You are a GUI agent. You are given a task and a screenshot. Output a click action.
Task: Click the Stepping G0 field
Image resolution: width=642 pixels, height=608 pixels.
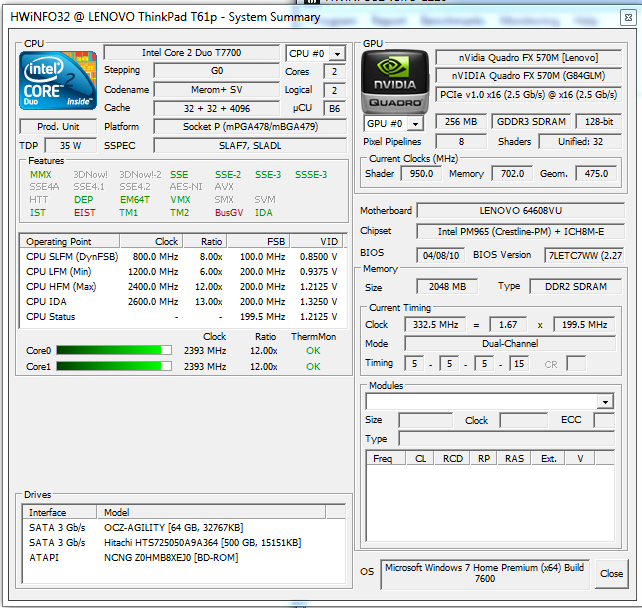pyautogui.click(x=217, y=71)
